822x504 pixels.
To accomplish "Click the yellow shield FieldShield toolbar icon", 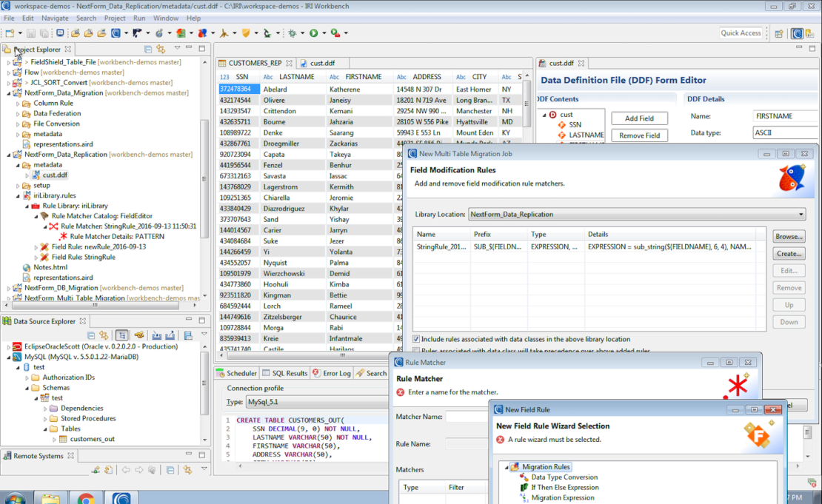I will 246,33.
